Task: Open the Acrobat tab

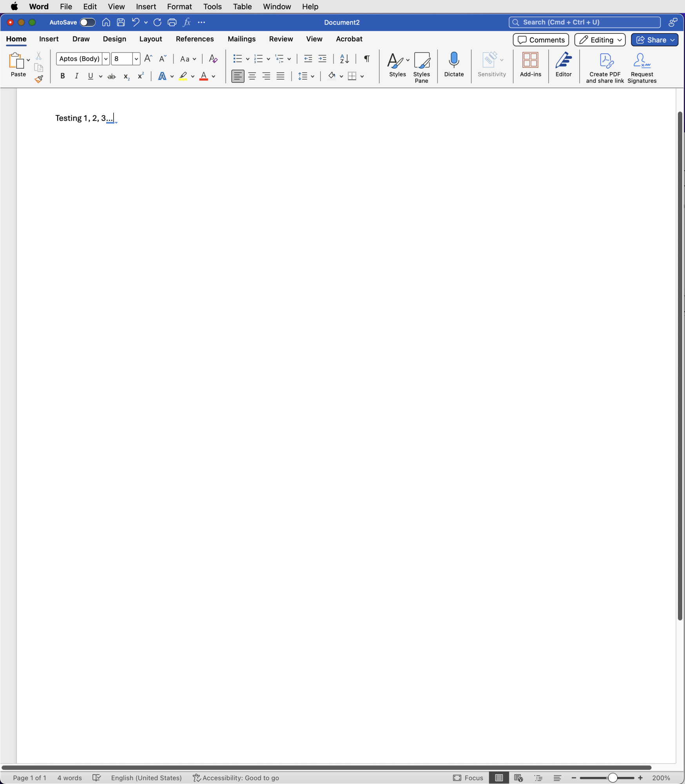Action: pyautogui.click(x=349, y=39)
